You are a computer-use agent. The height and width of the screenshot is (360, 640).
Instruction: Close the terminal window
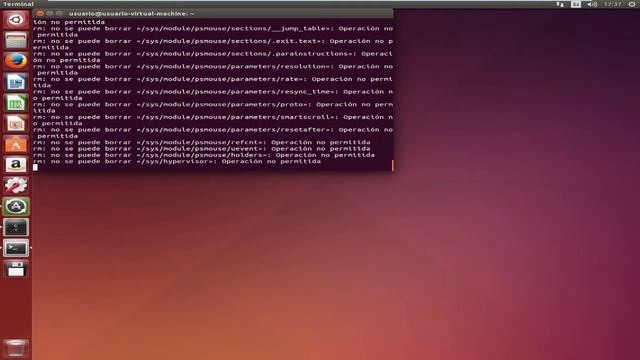pyautogui.click(x=40, y=13)
